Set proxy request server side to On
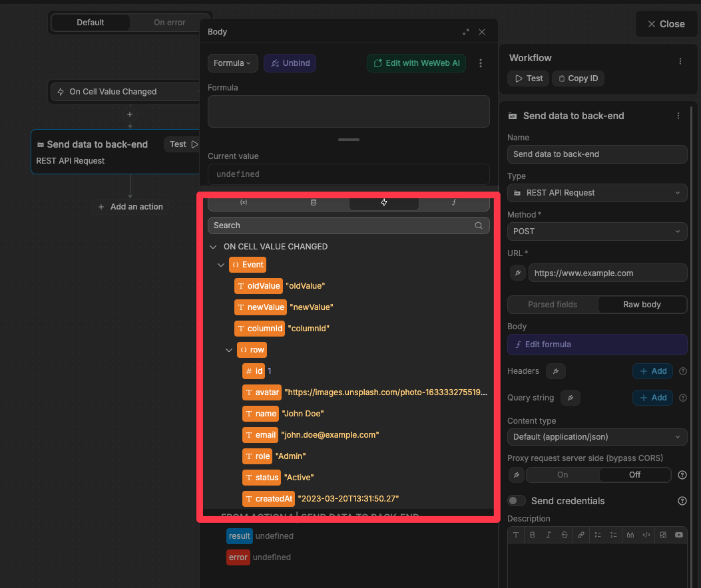The image size is (701, 588). tap(563, 475)
